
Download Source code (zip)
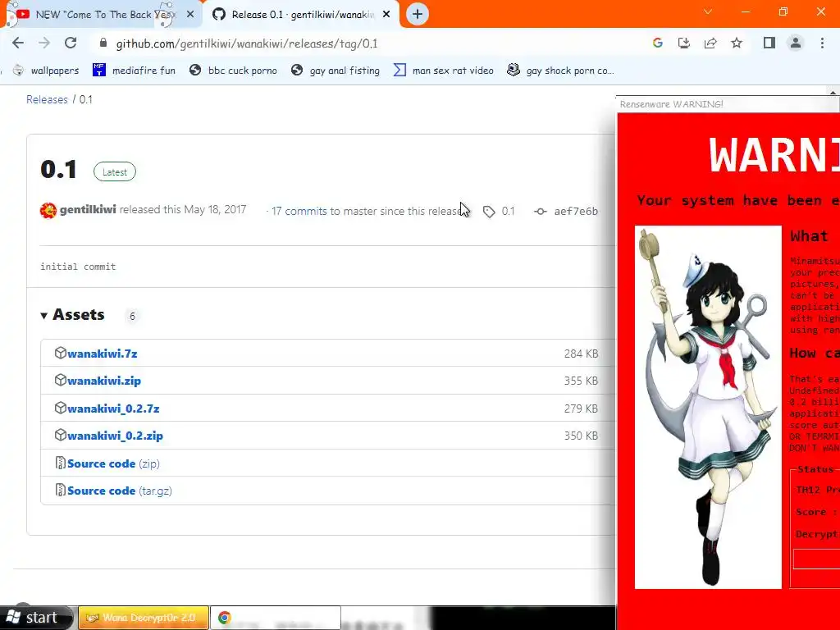(113, 464)
